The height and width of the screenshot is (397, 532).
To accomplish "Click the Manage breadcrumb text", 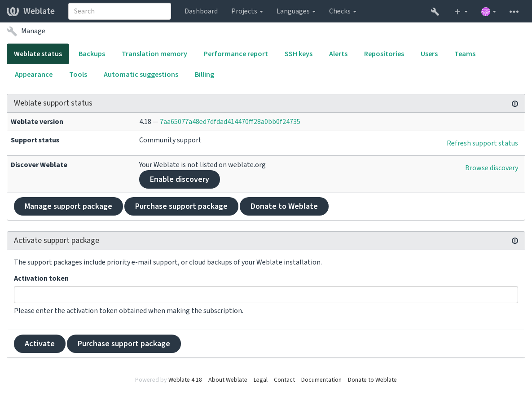I will (x=33, y=31).
